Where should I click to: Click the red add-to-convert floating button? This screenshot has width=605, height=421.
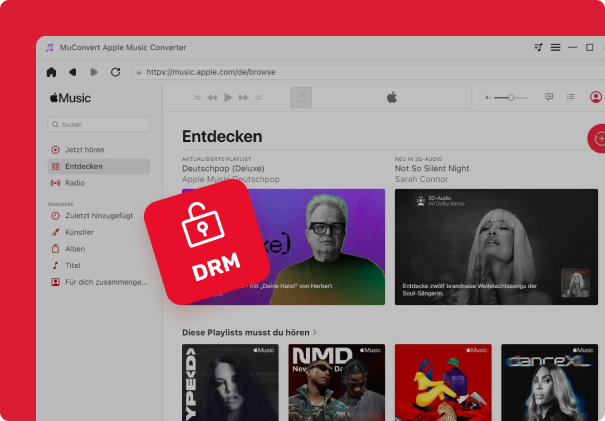pyautogui.click(x=598, y=139)
